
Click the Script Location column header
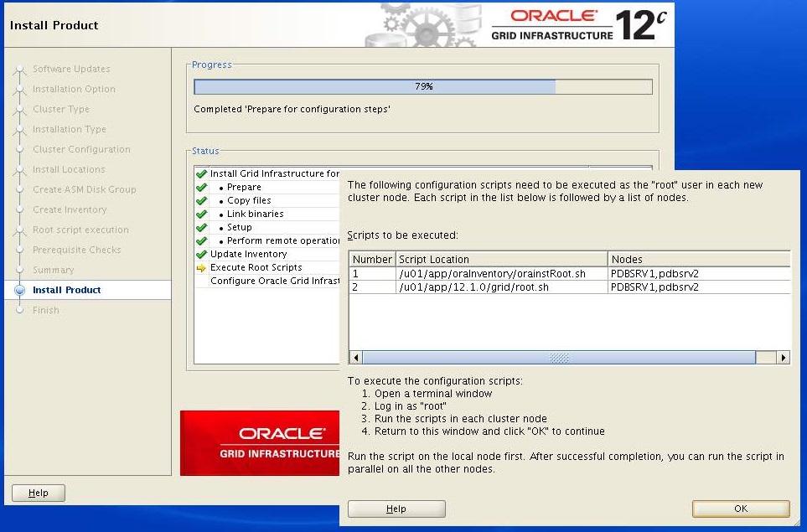(502, 260)
